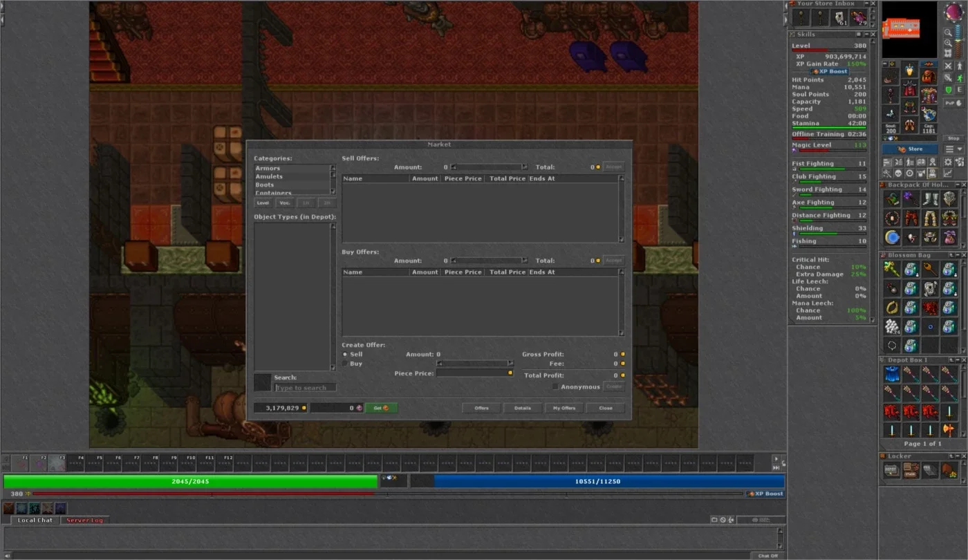
Task: Zoom in the minimap with the plus magnifier
Action: point(949,43)
